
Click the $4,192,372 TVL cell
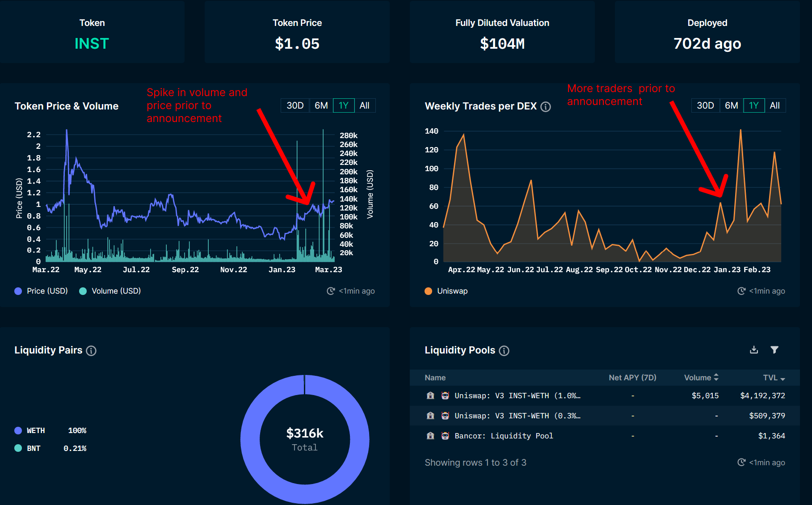(x=762, y=396)
